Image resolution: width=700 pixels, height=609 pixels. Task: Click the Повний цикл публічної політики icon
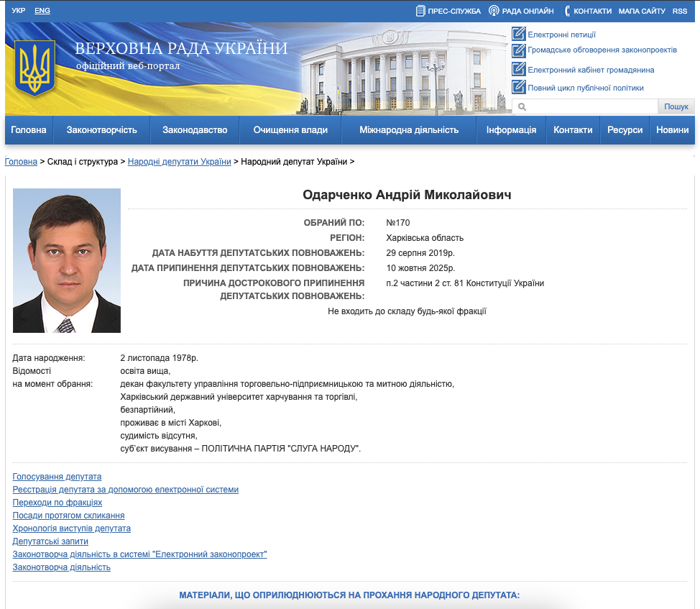(519, 87)
